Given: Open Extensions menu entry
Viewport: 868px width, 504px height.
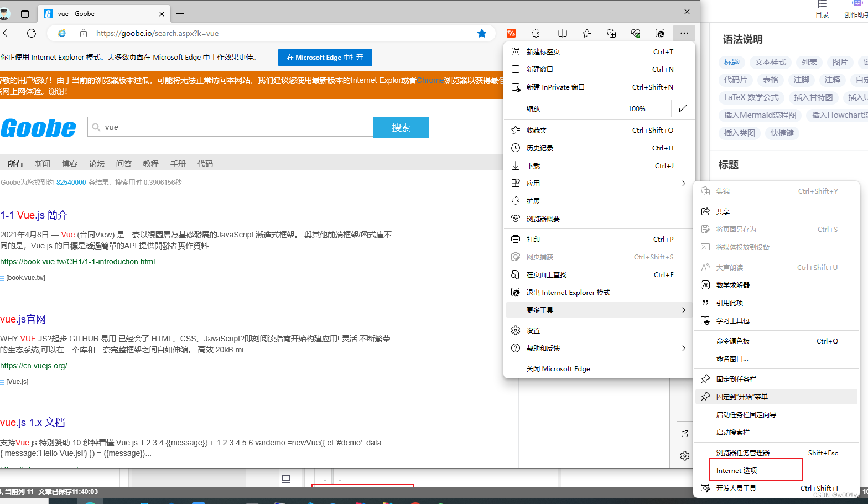Looking at the screenshot, I should (599, 201).
